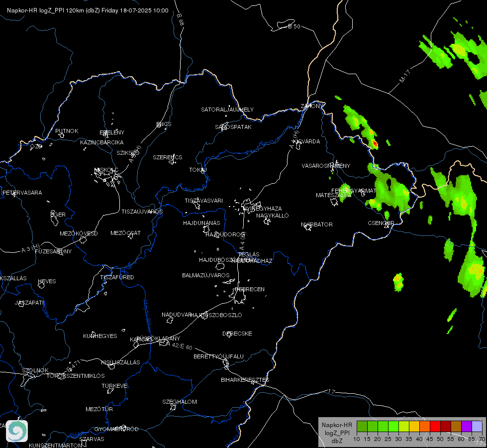The width and height of the screenshot is (487, 448).
Task: Click the isolated echo cell south of Csenger
Action: [x=398, y=282]
